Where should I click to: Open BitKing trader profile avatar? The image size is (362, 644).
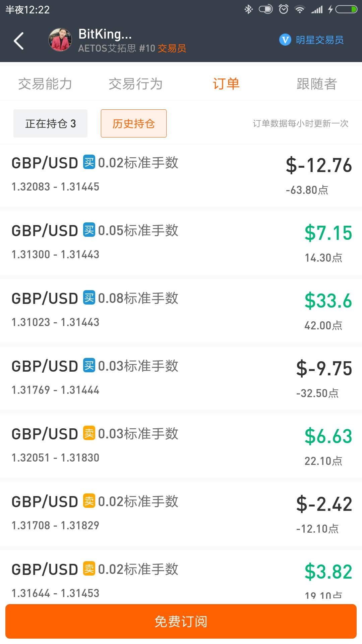[60, 40]
